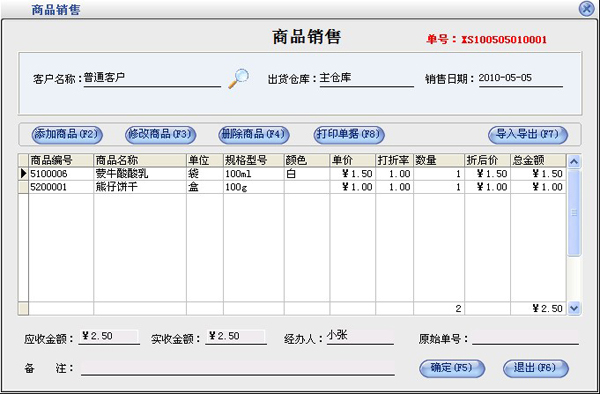
Task: Click the ¥1.50 unit price in the 蒙牛酸酸乳 row
Action: coord(352,174)
